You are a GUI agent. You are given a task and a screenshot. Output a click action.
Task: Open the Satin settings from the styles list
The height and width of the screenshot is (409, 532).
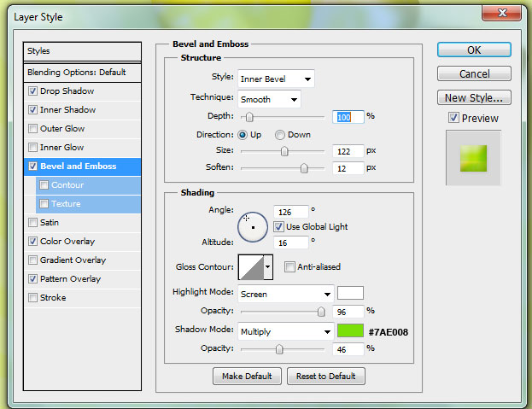click(x=50, y=223)
